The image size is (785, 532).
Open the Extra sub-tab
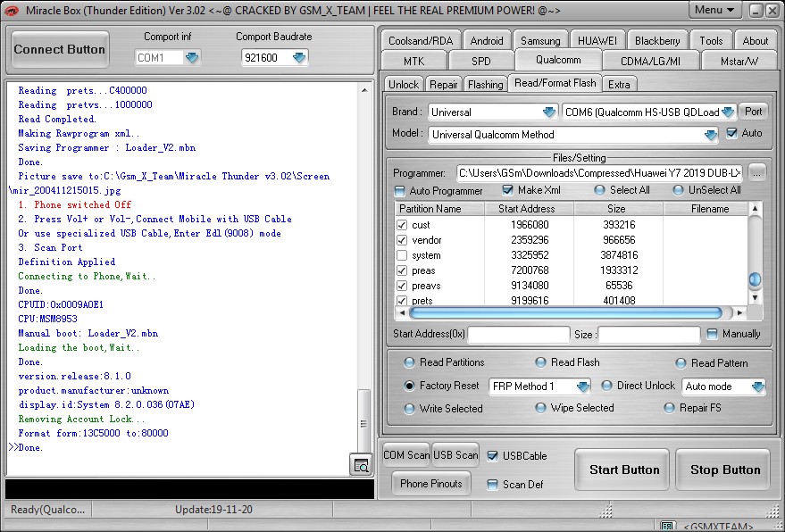[619, 84]
